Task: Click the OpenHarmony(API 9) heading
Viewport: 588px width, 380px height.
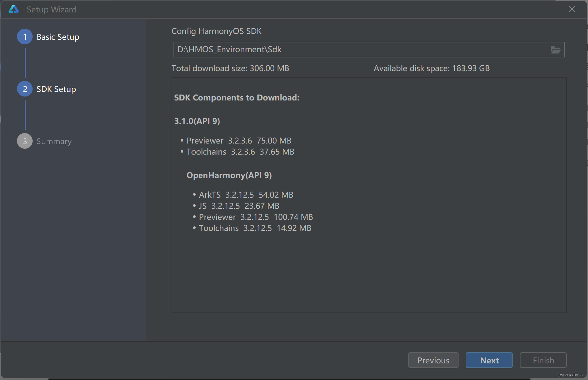Action: click(x=229, y=175)
